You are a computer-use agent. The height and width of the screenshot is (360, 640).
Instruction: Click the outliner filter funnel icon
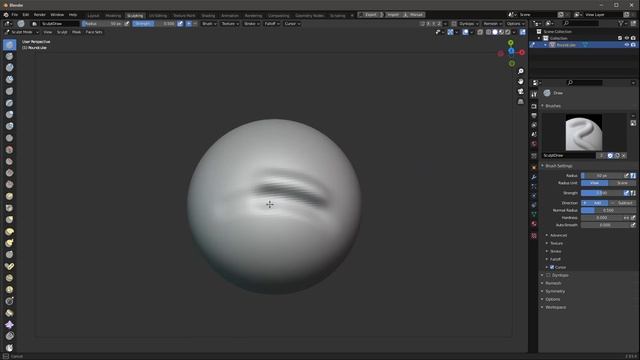tap(621, 24)
